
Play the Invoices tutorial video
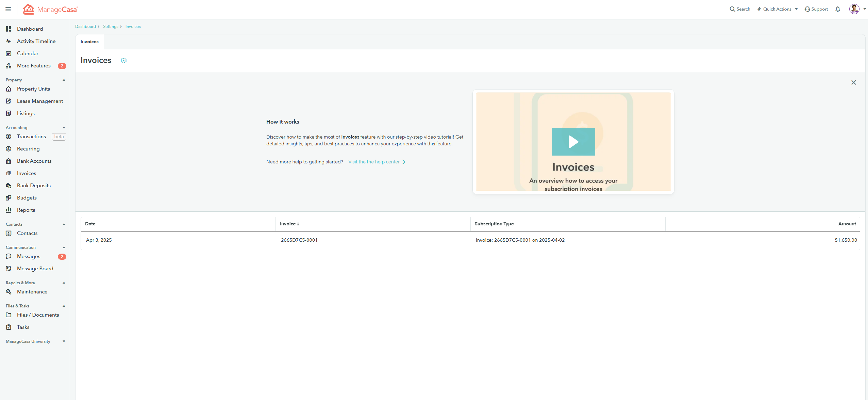(573, 142)
